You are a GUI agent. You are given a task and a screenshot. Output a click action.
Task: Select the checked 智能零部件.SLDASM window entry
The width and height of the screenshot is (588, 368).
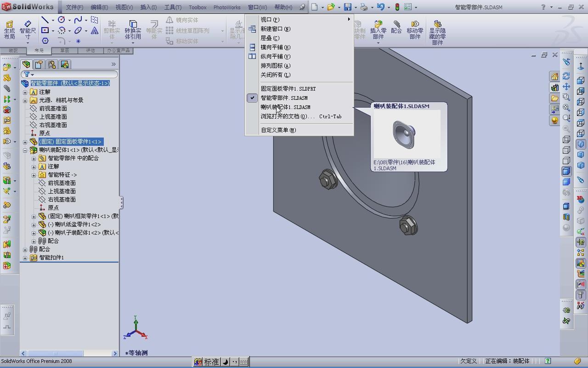click(x=300, y=98)
